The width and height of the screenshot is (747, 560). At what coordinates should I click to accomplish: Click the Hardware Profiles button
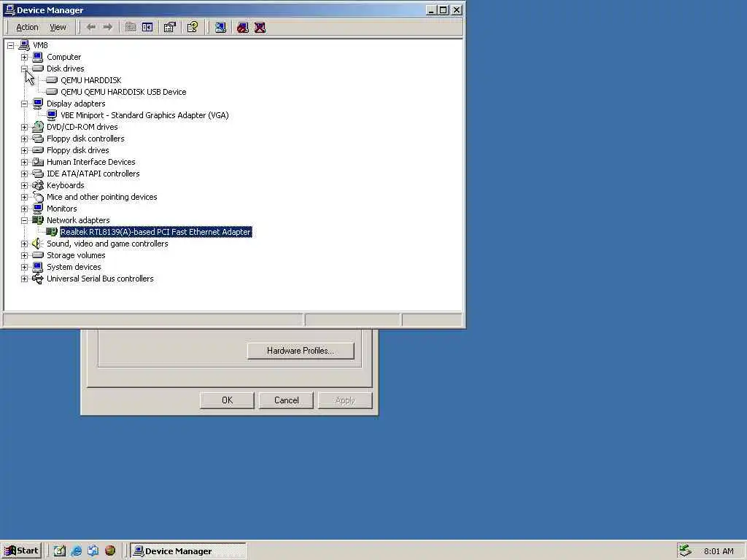coord(301,351)
